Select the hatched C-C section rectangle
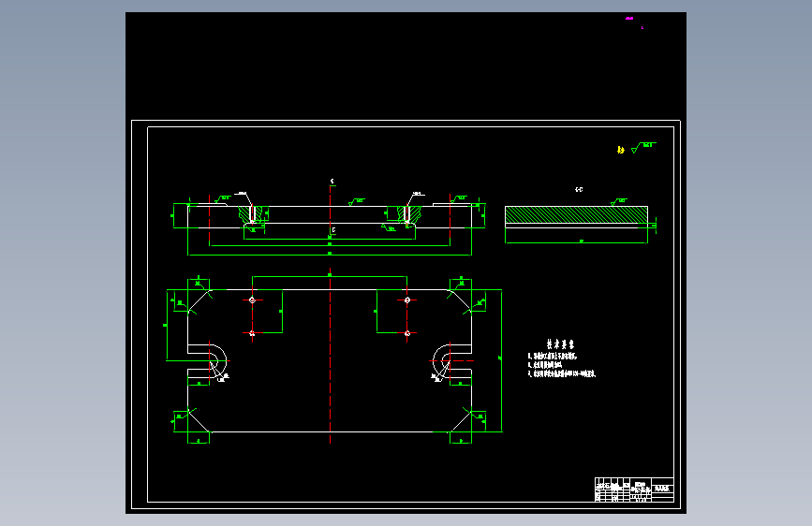Image resolution: width=812 pixels, height=526 pixels. [576, 215]
